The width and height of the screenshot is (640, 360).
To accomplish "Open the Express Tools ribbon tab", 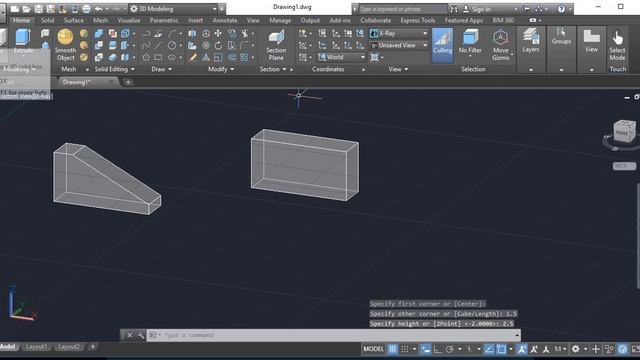I will coord(418,20).
